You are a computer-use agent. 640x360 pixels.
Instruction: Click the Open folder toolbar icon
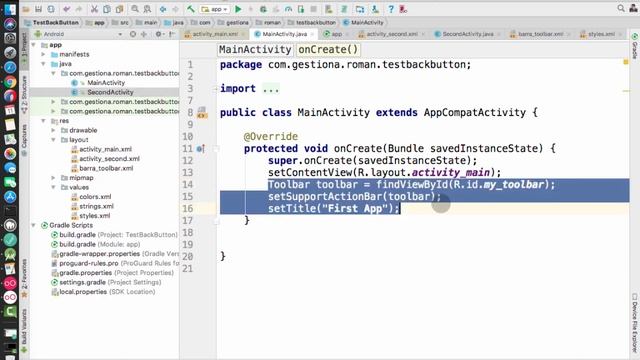pyautogui.click(x=26, y=9)
